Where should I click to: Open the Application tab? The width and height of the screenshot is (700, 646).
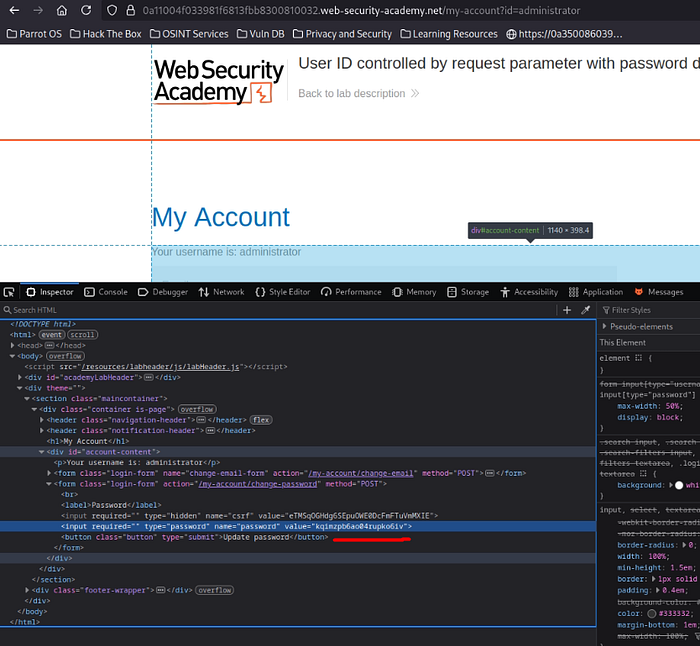(x=596, y=292)
